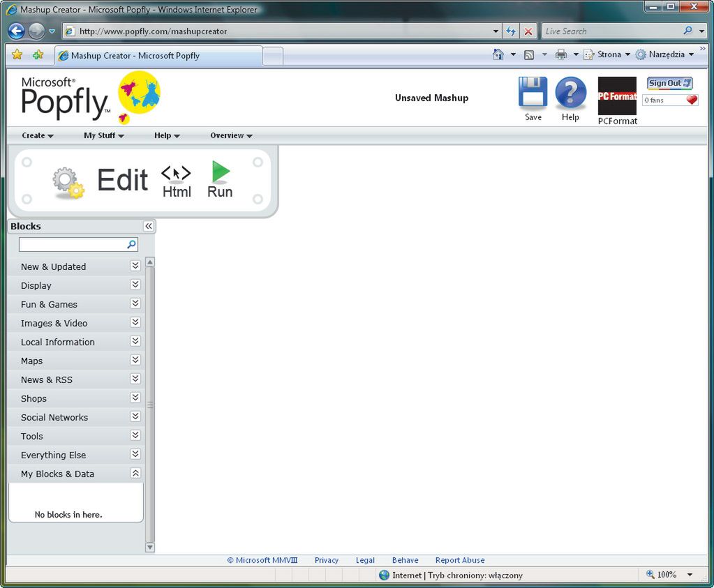Click the Blocks scrollbar up arrow
This screenshot has width=714, height=588.
pyautogui.click(x=150, y=262)
